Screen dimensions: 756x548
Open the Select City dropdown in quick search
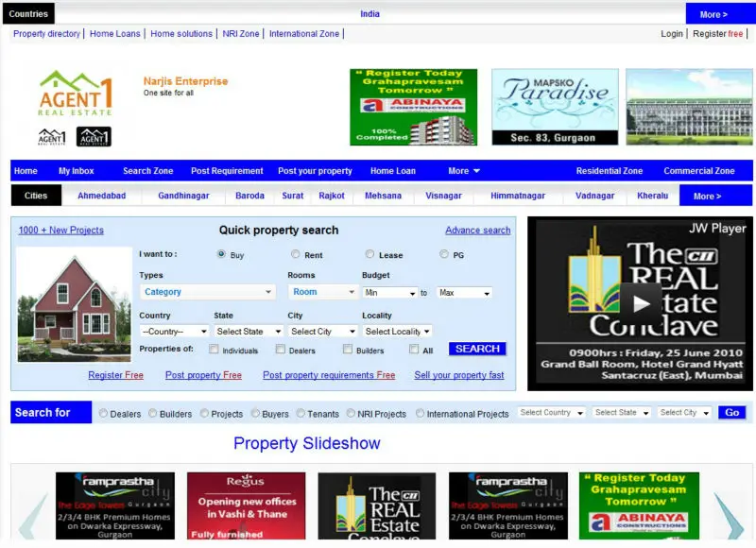pos(322,332)
